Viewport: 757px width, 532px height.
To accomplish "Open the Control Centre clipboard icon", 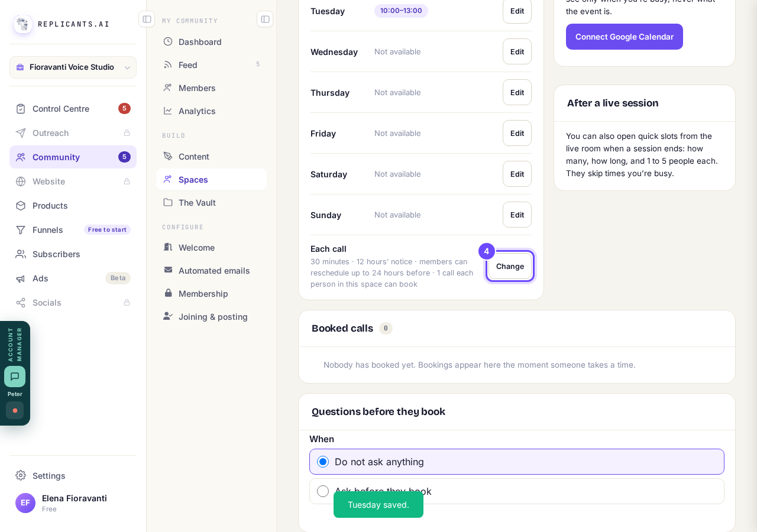I will 21,109.
